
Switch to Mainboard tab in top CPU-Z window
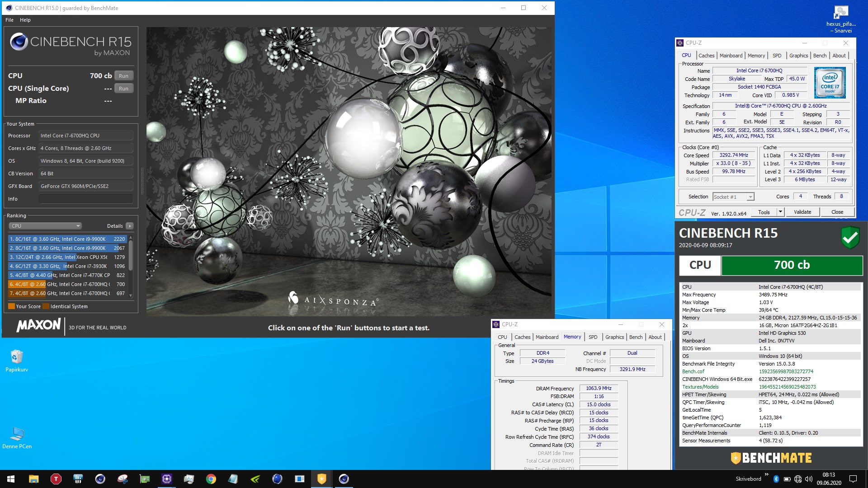731,56
